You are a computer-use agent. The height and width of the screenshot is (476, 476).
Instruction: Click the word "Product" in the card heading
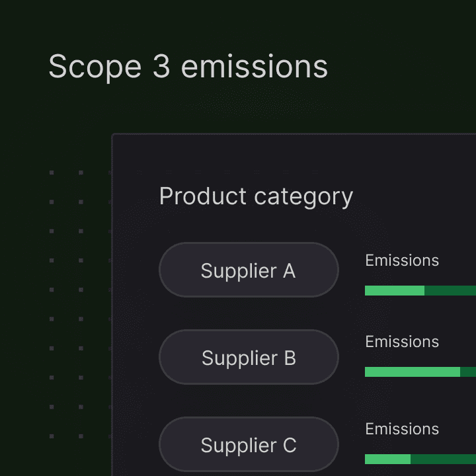point(203,196)
